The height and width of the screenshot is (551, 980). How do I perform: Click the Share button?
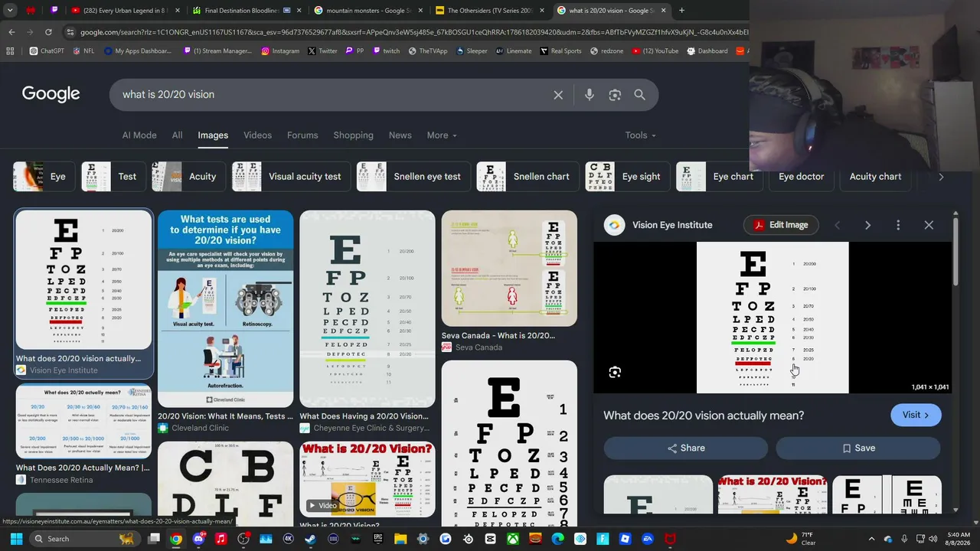(686, 448)
